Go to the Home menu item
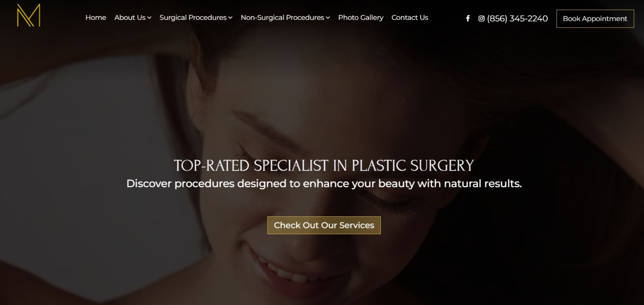644x305 pixels. point(96,17)
